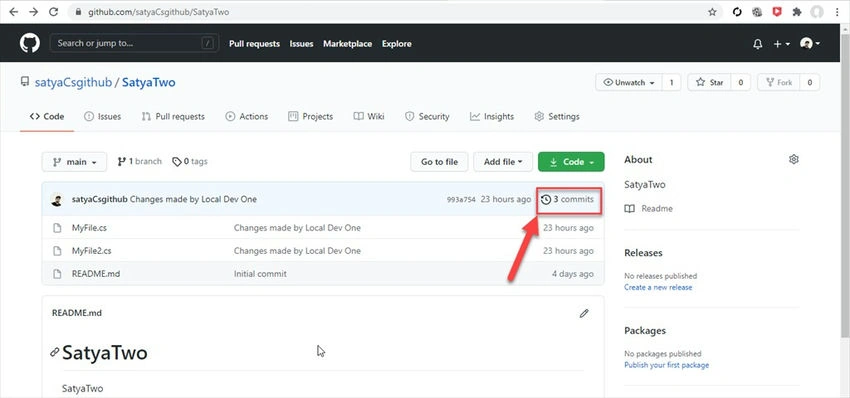The image size is (850, 398).
Task: Open the satyaCsgithub owner link
Action: point(73,82)
